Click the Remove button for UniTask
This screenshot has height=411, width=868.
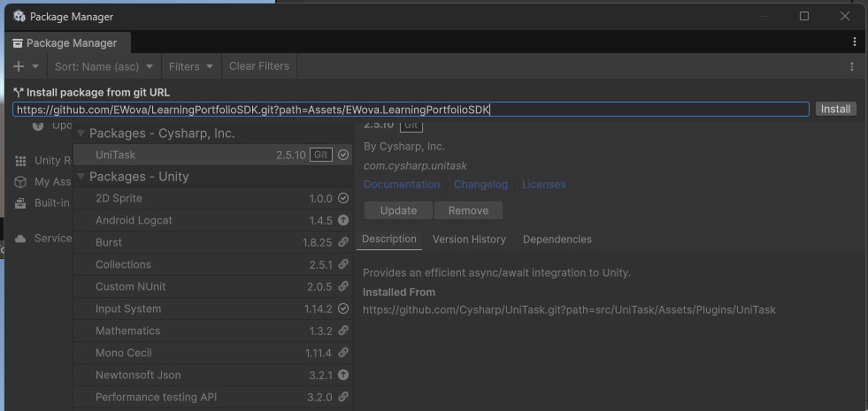[468, 210]
